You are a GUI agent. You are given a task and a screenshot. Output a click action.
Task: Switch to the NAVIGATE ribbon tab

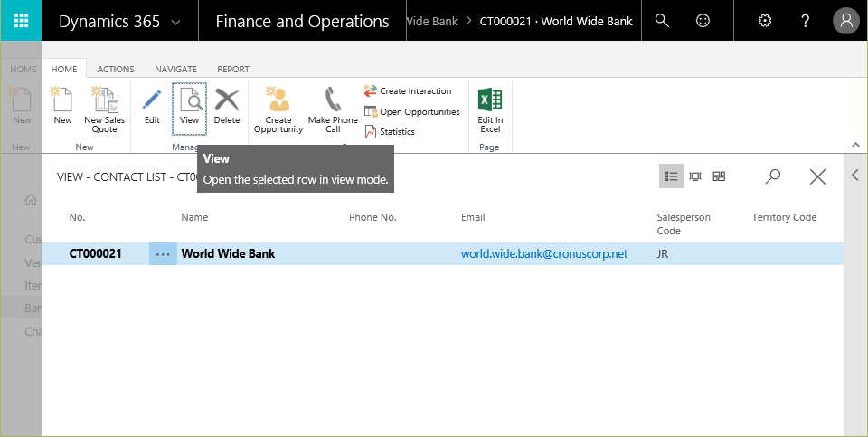tap(175, 70)
